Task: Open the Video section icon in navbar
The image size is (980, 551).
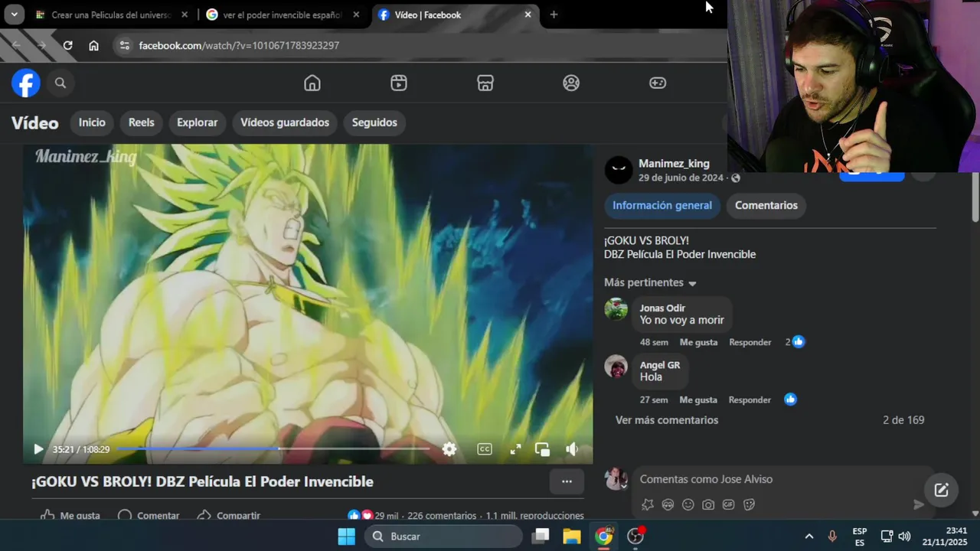Action: (x=399, y=83)
